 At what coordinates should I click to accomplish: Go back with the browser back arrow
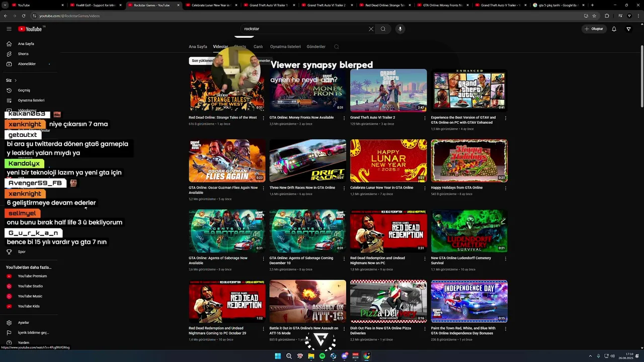[x=6, y=16]
